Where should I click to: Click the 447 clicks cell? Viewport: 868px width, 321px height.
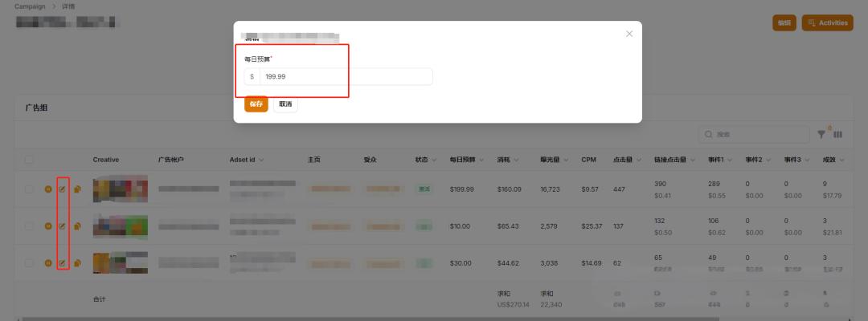click(619, 189)
